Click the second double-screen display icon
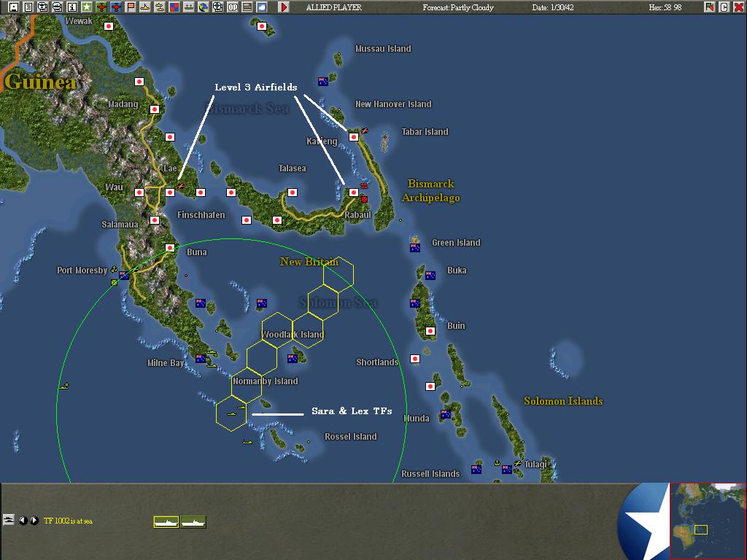 pyautogui.click(x=57, y=7)
